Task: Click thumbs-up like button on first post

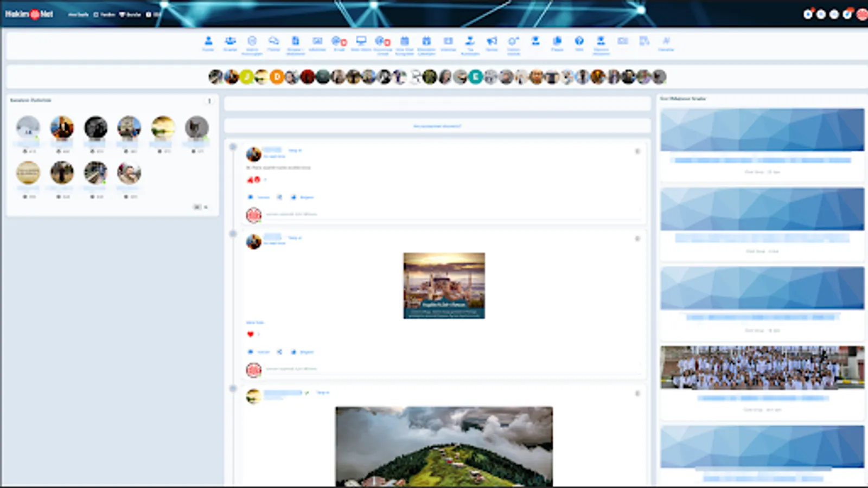Action: tap(303, 197)
